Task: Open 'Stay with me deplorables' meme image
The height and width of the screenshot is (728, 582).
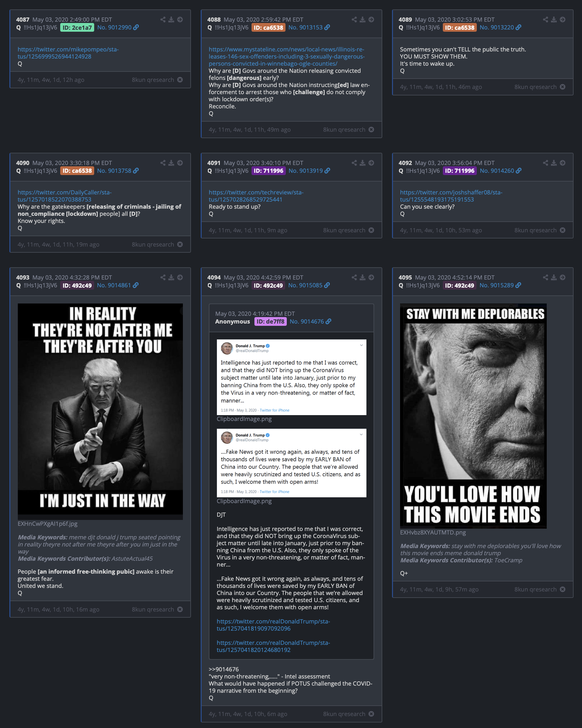Action: (x=473, y=416)
